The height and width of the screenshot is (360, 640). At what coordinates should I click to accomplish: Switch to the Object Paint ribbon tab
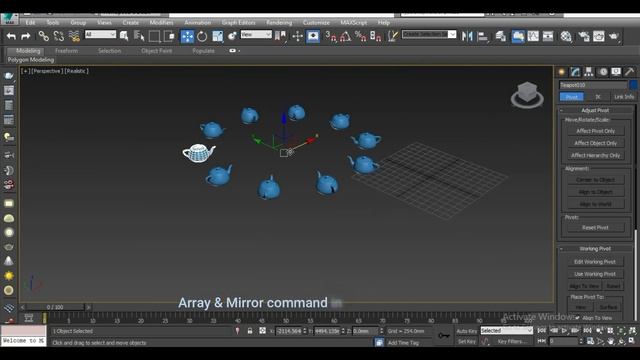point(156,51)
